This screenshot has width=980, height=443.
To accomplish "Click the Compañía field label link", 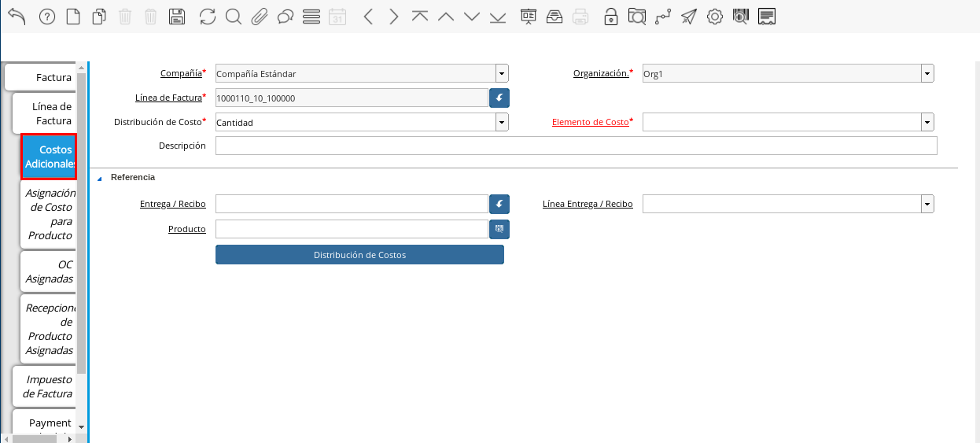I will [181, 73].
